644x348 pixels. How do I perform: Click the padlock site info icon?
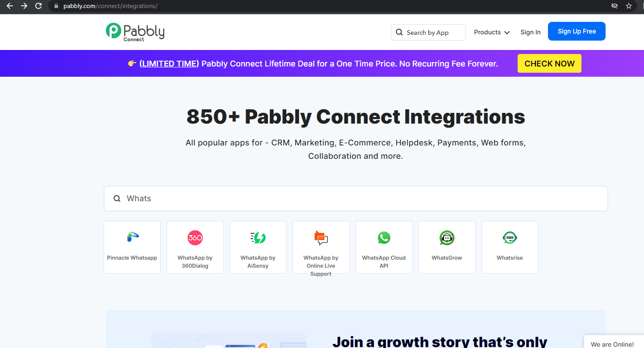pos(56,6)
